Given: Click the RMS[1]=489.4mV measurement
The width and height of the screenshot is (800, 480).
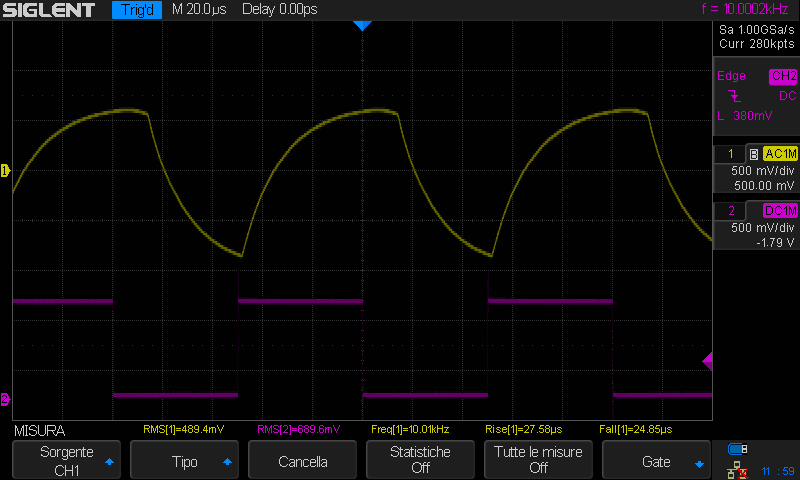Looking at the screenshot, I should pyautogui.click(x=183, y=430).
